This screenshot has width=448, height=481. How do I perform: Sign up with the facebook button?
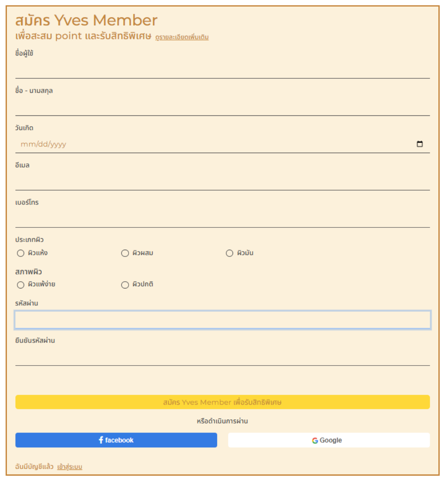click(x=116, y=440)
